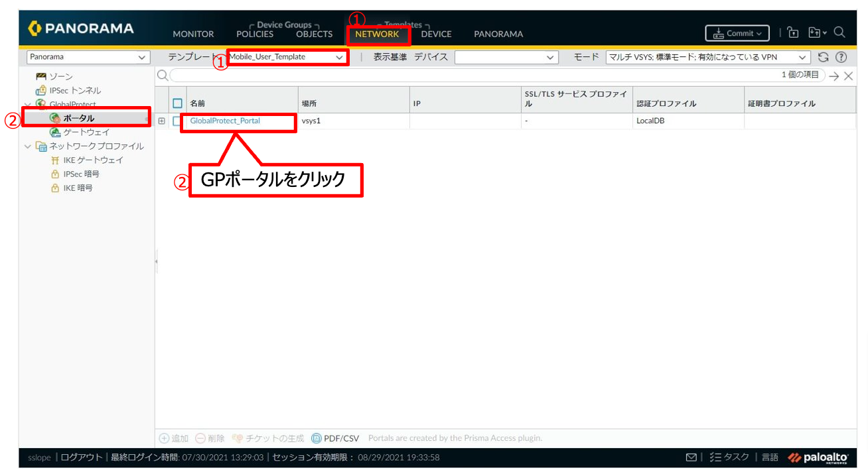
Task: Open the DEVICE tab
Action: 436,34
